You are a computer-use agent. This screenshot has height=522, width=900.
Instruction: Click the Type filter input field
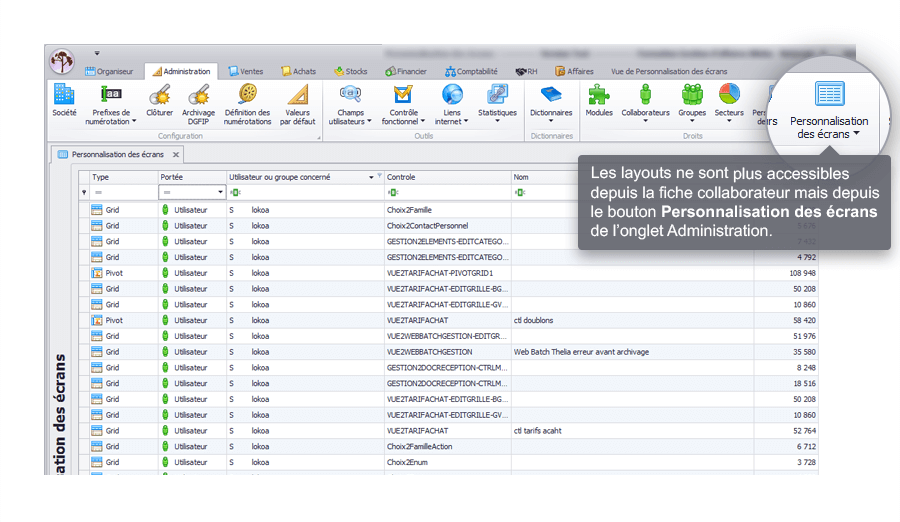[122, 192]
